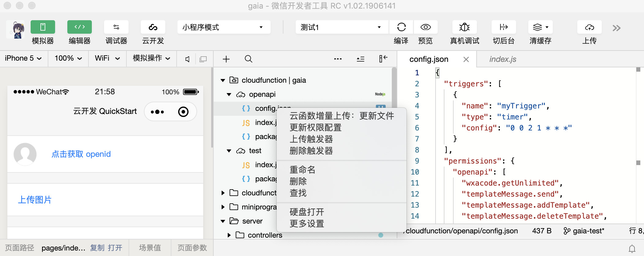
Task: Click the "myTrigger" value in editor
Action: pos(521,106)
